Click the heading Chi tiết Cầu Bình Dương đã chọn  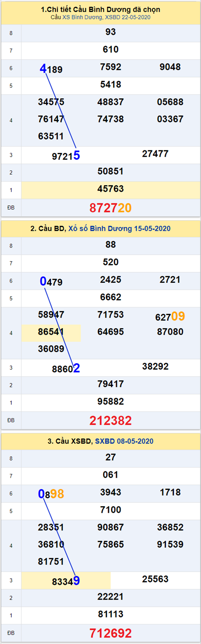[100, 10]
